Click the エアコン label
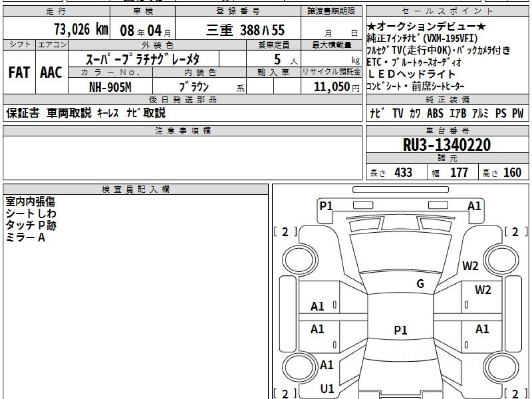Image resolution: width=532 pixels, height=399 pixels. pyautogui.click(x=51, y=45)
